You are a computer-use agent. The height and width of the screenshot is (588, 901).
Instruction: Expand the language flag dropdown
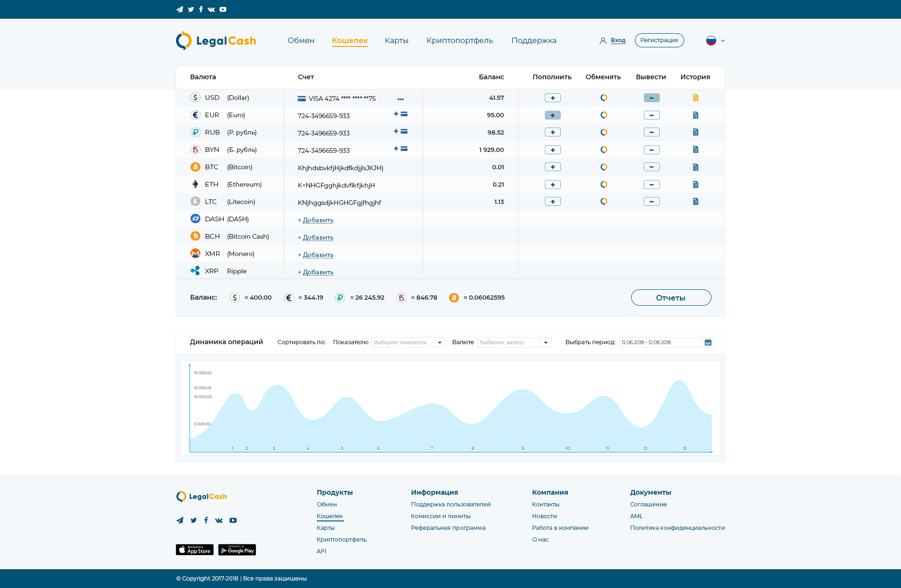click(715, 41)
